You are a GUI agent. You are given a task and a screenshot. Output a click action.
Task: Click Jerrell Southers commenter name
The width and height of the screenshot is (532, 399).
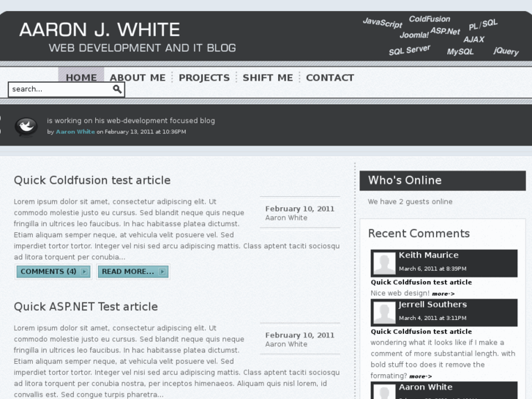point(432,305)
